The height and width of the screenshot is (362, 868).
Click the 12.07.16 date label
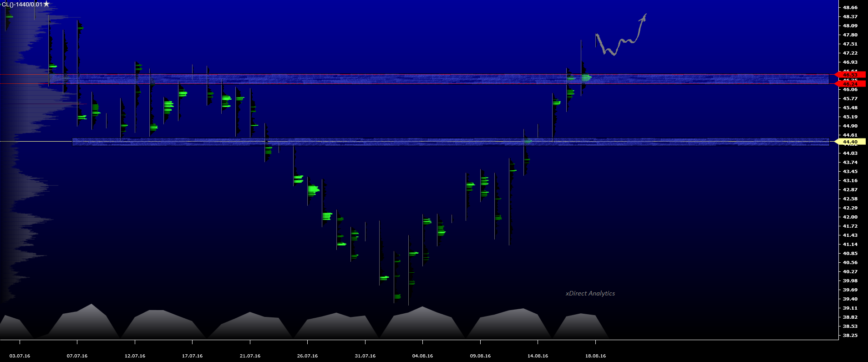pyautogui.click(x=135, y=356)
